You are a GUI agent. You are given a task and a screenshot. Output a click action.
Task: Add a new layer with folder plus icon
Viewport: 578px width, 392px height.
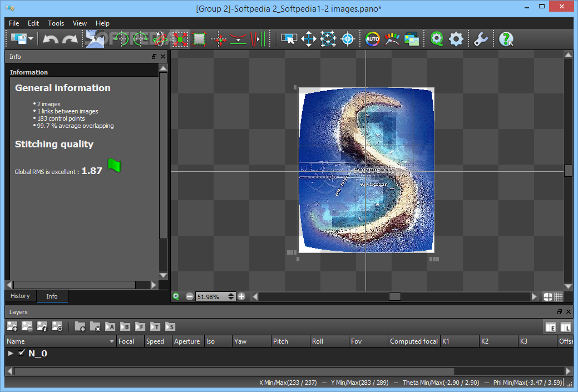pyautogui.click(x=80, y=326)
